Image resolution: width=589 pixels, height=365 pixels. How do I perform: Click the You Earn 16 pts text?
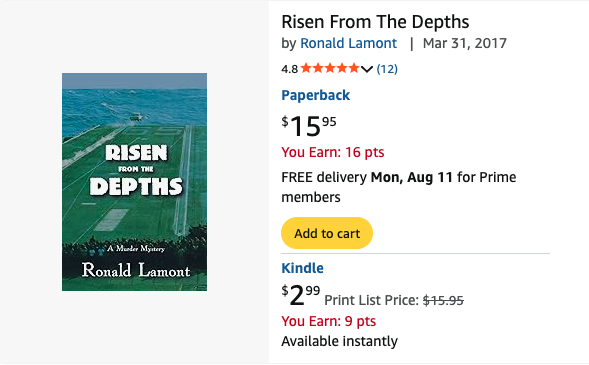(333, 152)
